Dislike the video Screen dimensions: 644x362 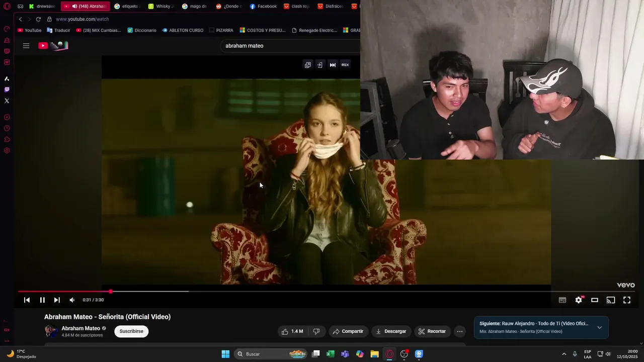coord(316,331)
